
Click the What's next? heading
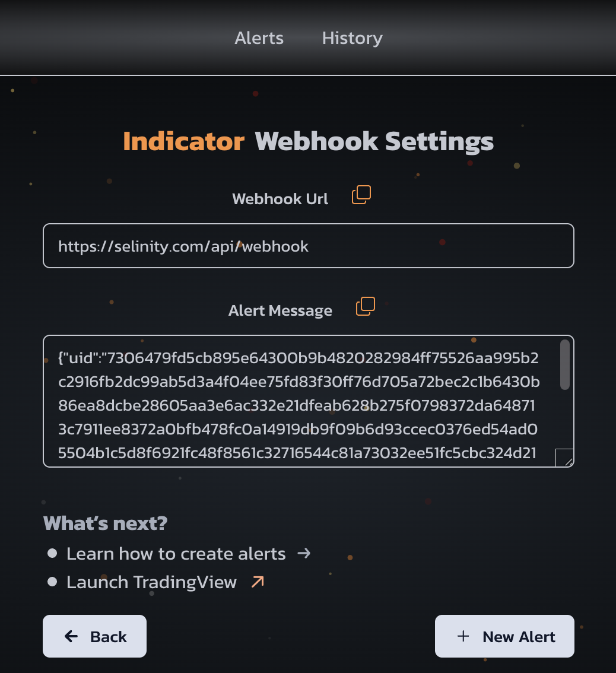(x=105, y=523)
